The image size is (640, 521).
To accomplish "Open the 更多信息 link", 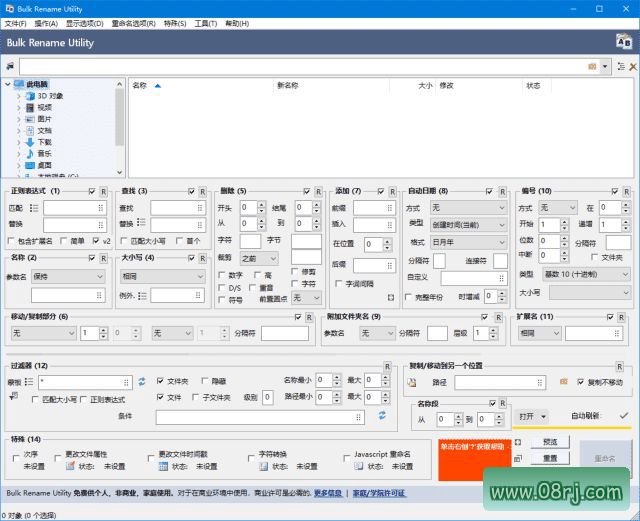I will 328,493.
